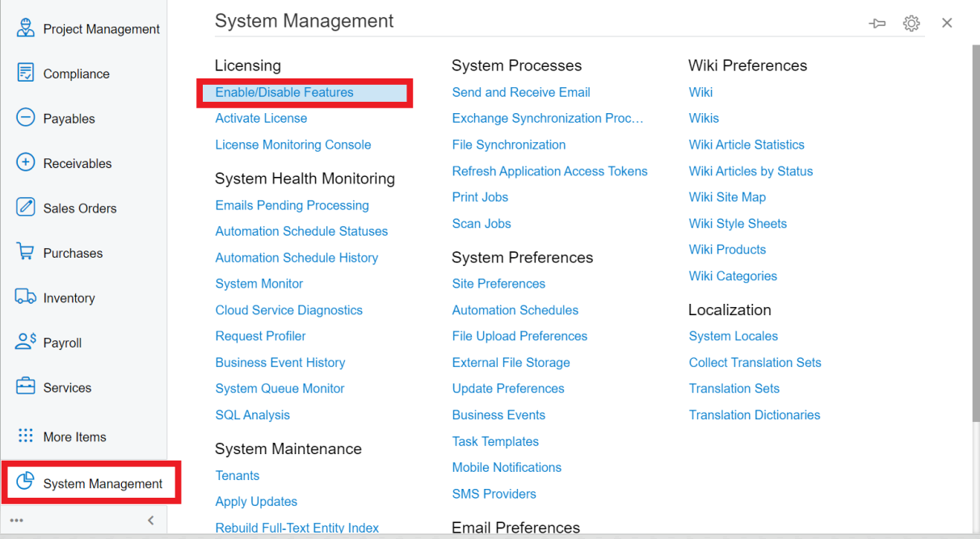Viewport: 980px width, 539px height.
Task: Open the Inventory module
Action: coord(69,297)
